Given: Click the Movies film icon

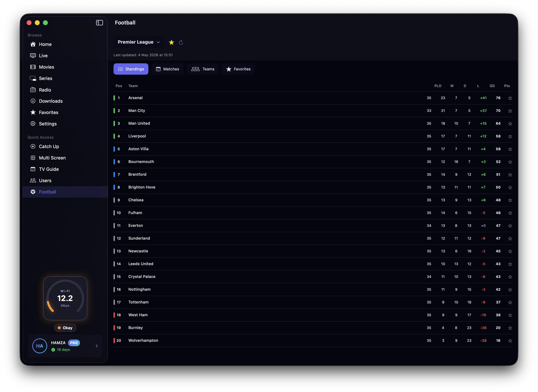Looking at the screenshot, I should click(33, 67).
